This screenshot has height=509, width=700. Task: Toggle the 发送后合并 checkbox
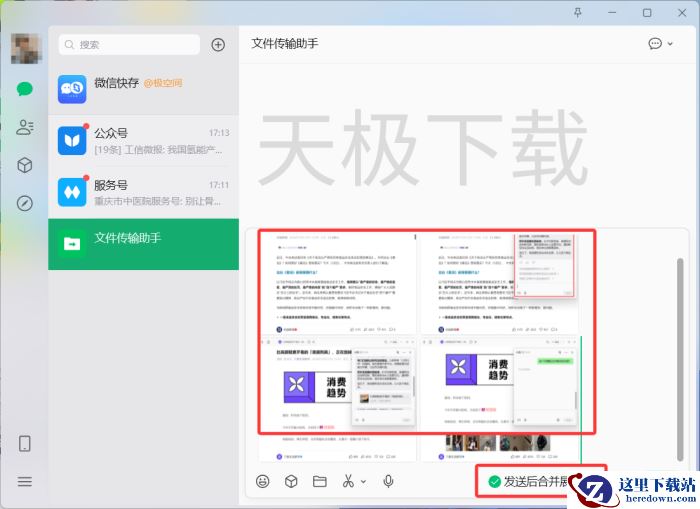[494, 481]
